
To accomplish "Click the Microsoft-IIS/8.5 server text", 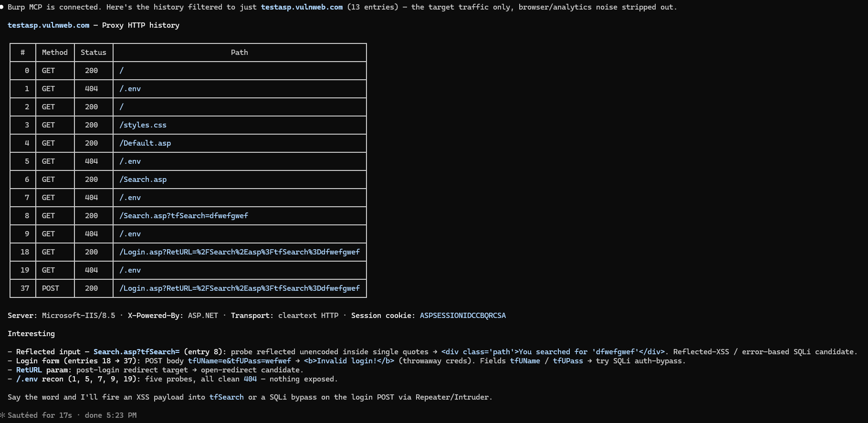I will point(78,316).
